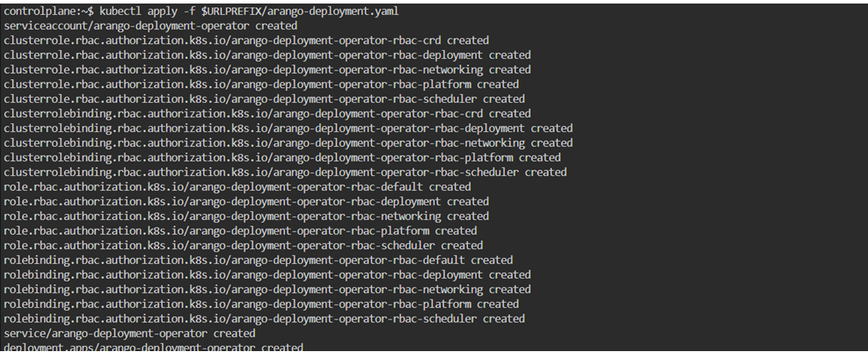Click the rolebinding rbac-default created line
The height and width of the screenshot is (352, 868).
[258, 260]
